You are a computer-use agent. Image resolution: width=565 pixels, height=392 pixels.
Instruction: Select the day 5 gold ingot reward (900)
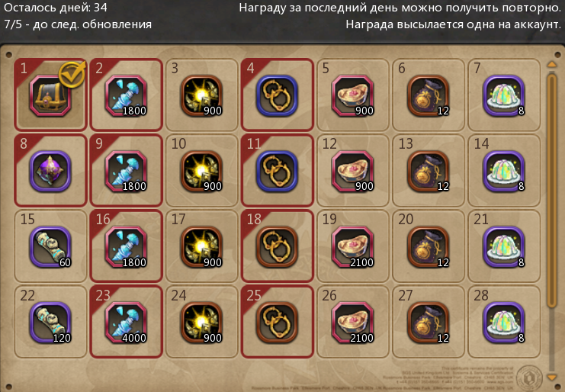pos(353,96)
